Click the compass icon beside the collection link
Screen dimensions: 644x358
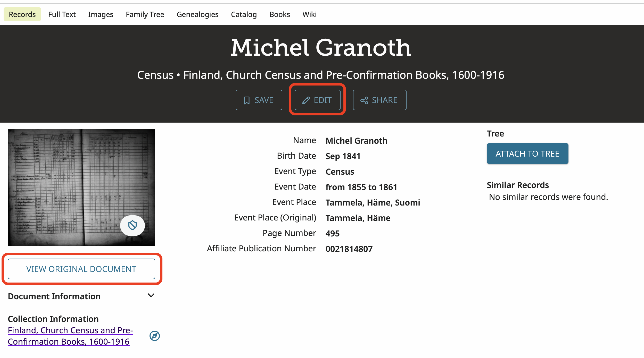[154, 336]
